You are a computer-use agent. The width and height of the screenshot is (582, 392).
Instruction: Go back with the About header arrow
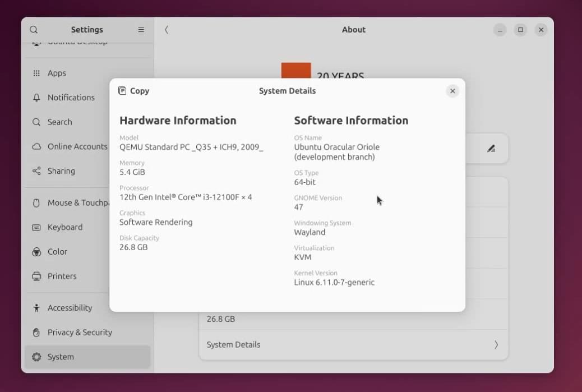tap(167, 30)
